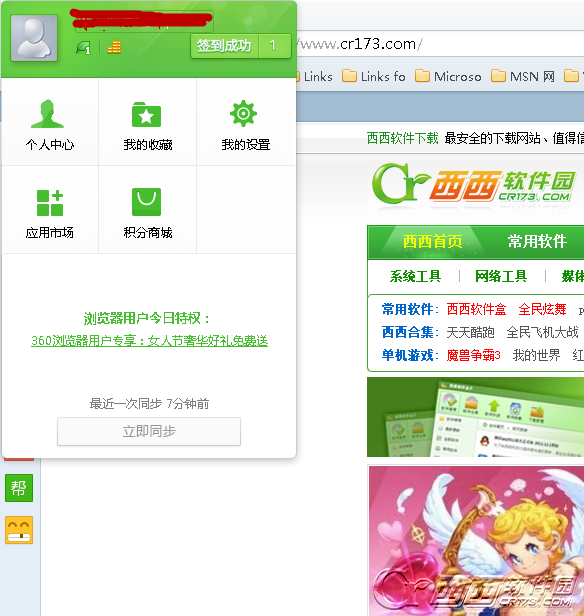Select the 常用软件 navigation tab
Image resolution: width=584 pixels, height=616 pixels.
coord(537,241)
